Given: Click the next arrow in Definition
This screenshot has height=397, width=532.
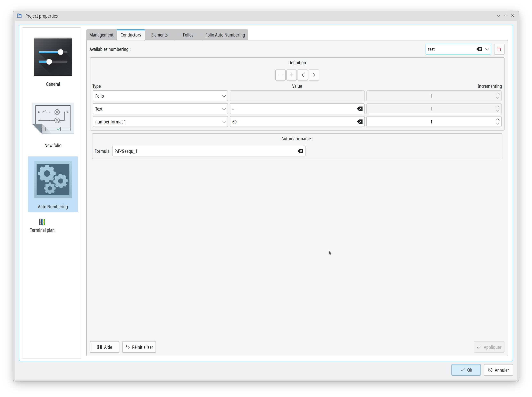Looking at the screenshot, I should [314, 75].
